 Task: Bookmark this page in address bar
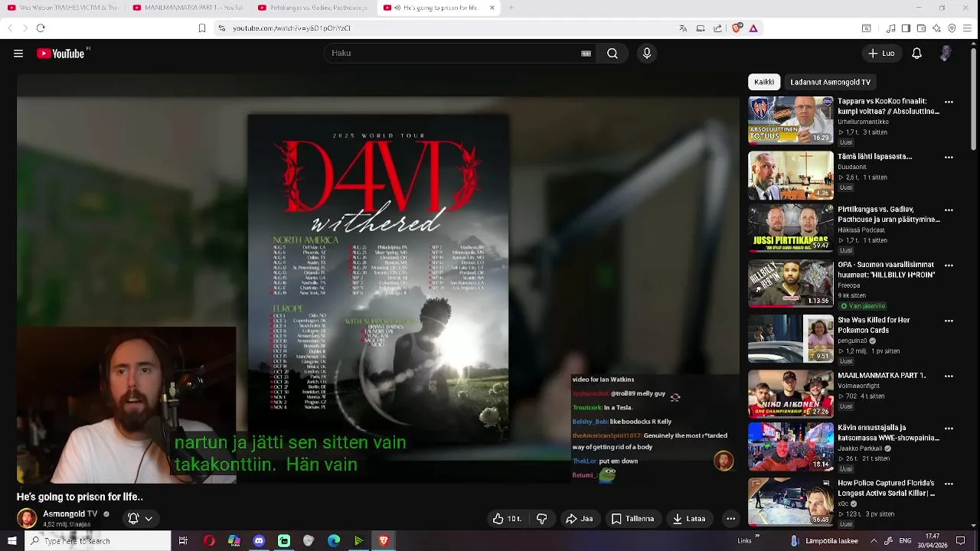pos(202,28)
